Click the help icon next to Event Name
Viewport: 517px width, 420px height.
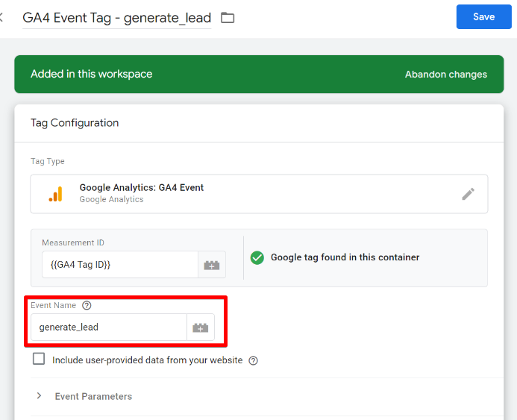[87, 305]
